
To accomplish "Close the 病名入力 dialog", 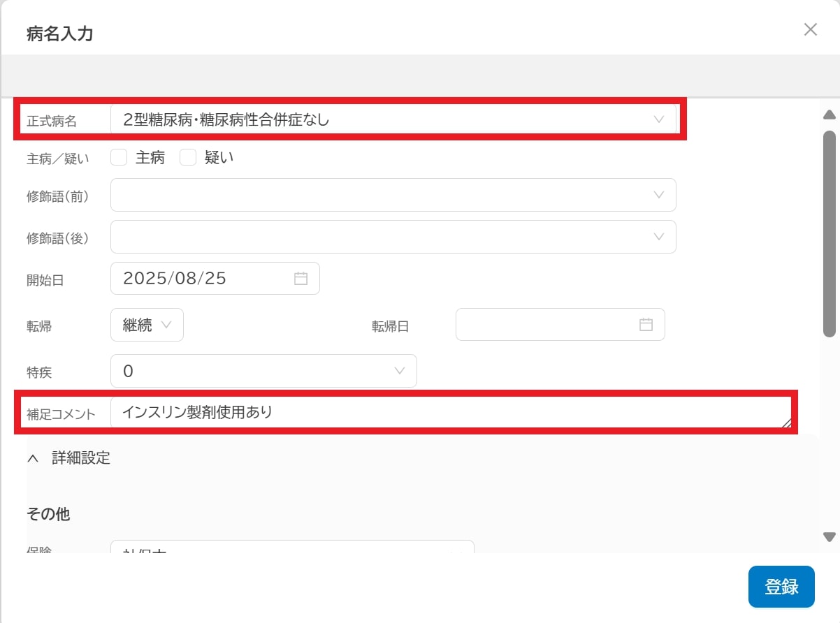I will point(810,29).
